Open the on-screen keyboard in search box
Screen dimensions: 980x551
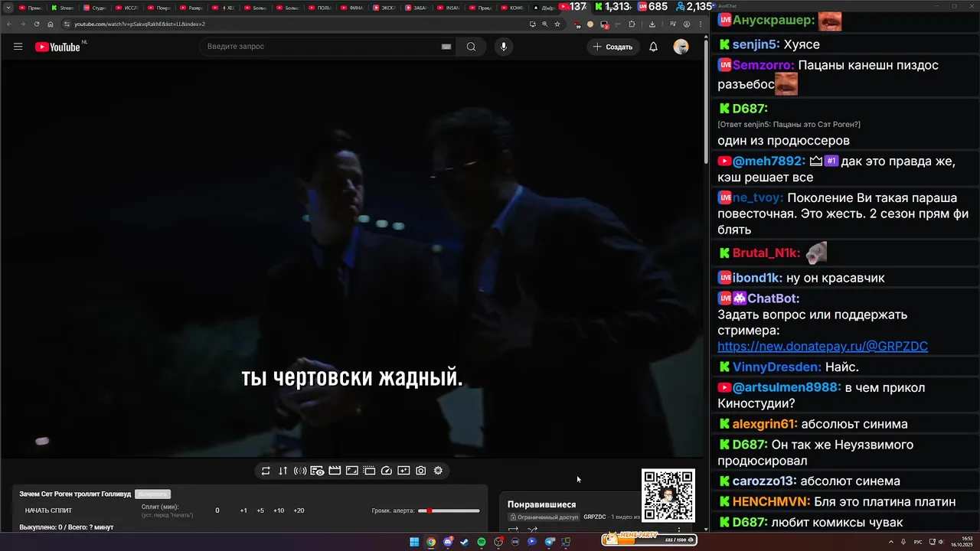tap(446, 47)
